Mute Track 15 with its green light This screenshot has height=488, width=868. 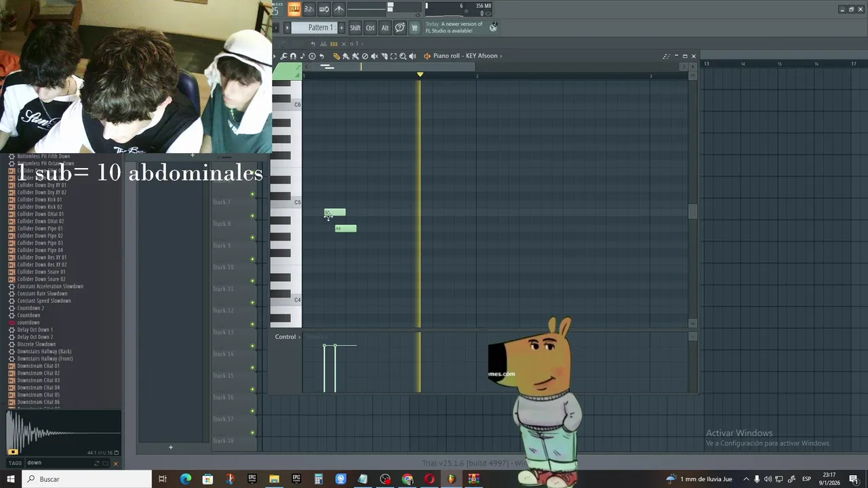tap(252, 368)
